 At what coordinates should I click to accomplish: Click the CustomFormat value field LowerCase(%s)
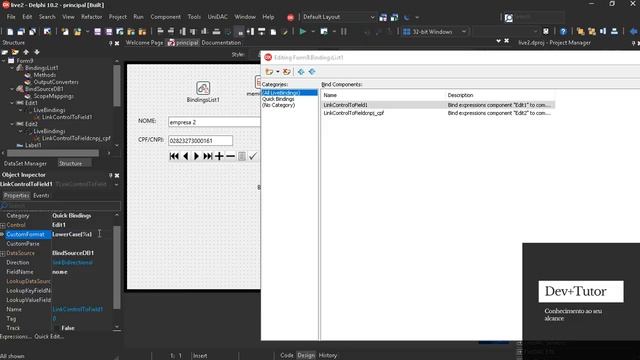pyautogui.click(x=82, y=234)
